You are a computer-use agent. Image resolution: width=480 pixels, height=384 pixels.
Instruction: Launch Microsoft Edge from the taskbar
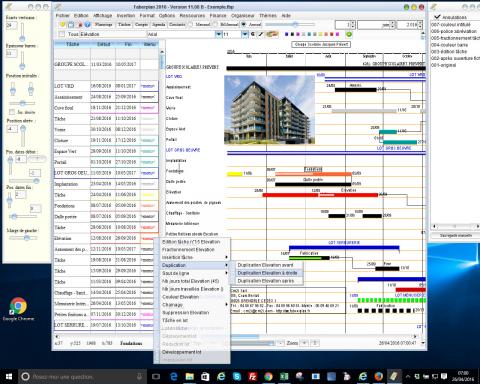click(174, 377)
